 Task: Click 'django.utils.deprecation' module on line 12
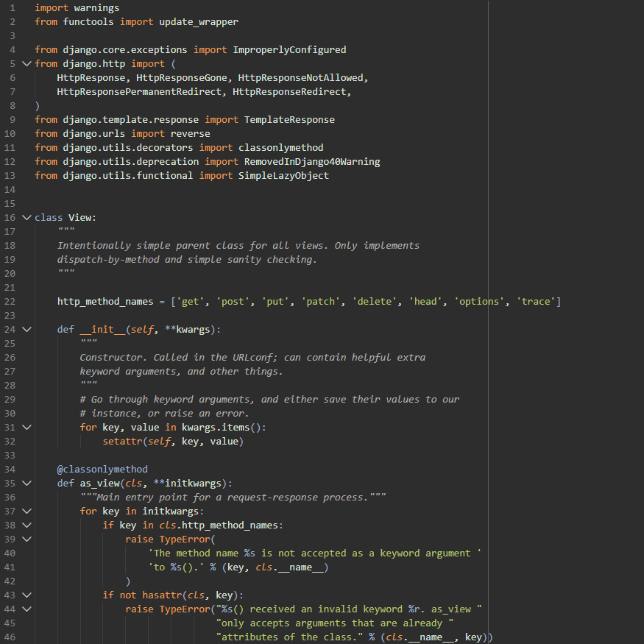[x=130, y=161]
